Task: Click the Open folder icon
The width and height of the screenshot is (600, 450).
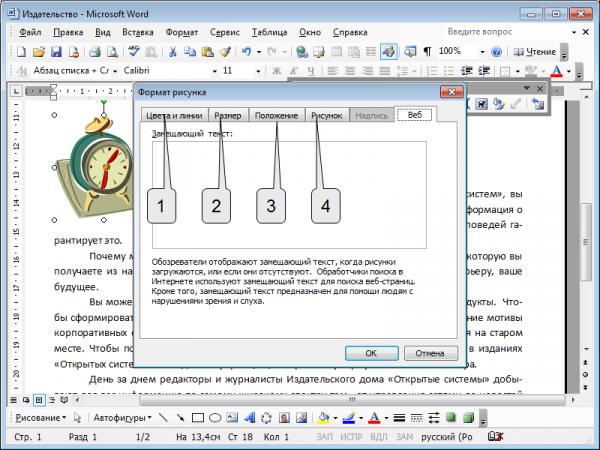Action: pyautogui.click(x=38, y=52)
